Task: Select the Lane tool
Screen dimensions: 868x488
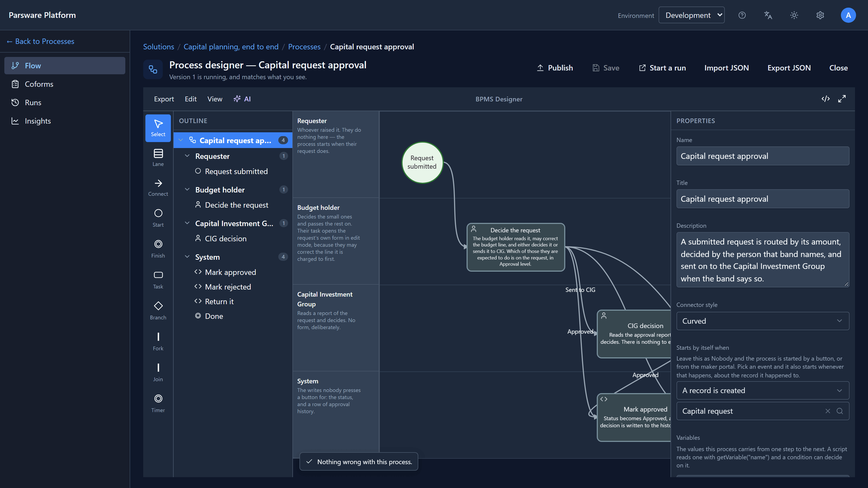Action: (x=158, y=158)
